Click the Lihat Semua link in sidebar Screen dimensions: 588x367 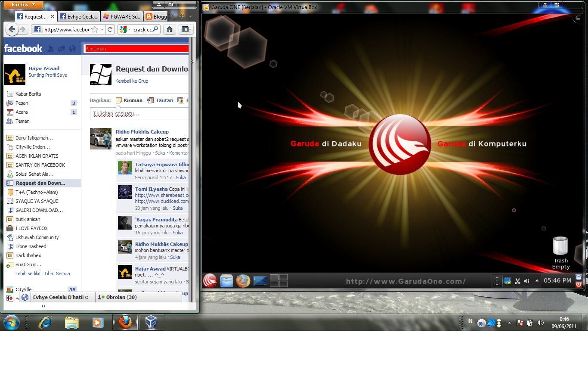tap(57, 274)
